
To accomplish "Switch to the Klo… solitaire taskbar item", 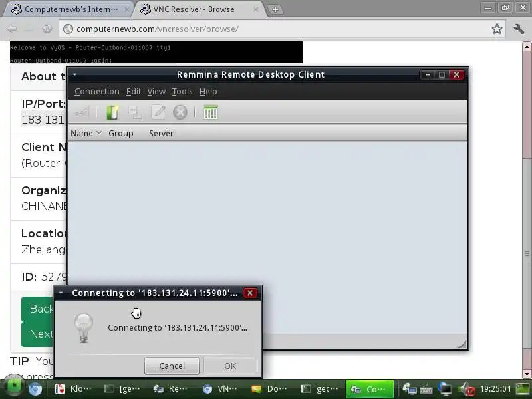I will pyautogui.click(x=74, y=389).
